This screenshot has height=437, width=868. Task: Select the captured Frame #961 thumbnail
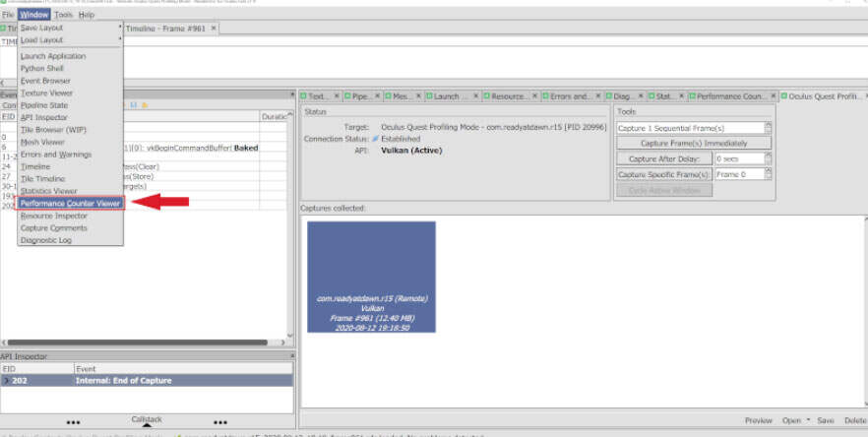[x=371, y=277]
